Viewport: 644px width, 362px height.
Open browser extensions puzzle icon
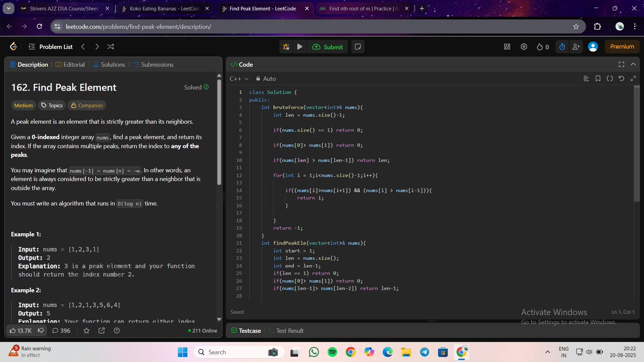coord(597,26)
